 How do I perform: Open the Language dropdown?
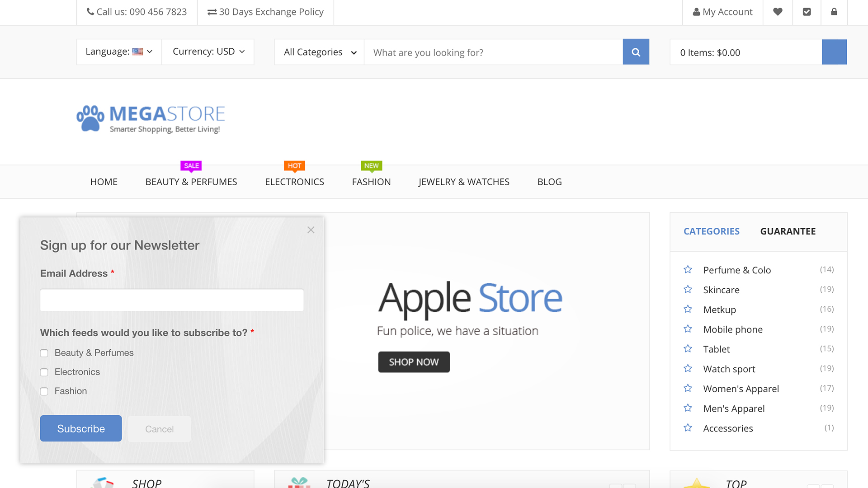[119, 52]
